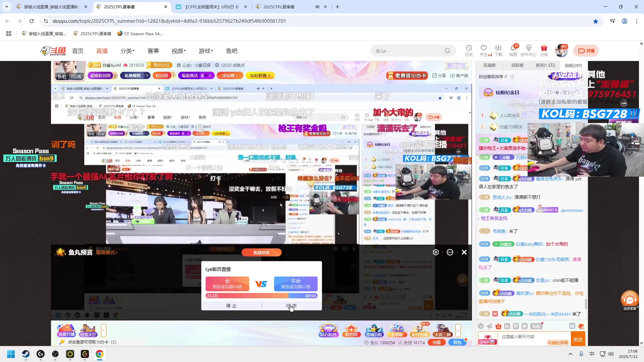The image size is (644, 362).
Task: Go to 首页 in navigation
Action: coord(78,51)
